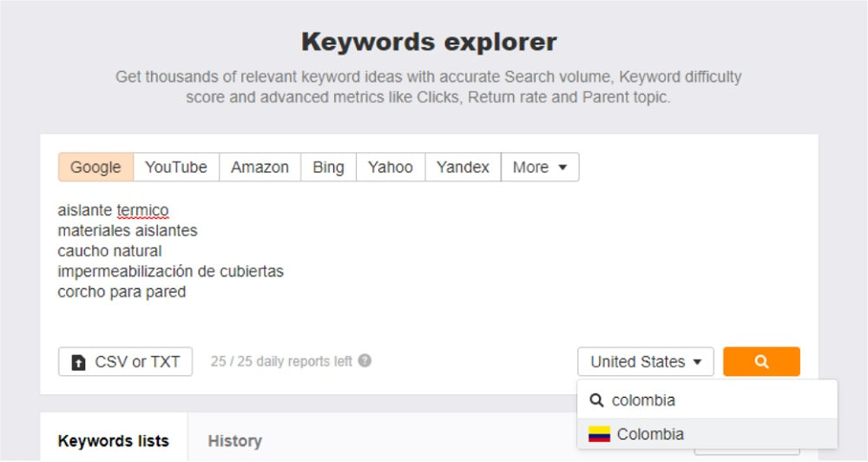
Task: Switch to the YouTube search engine tab
Action: 176,168
